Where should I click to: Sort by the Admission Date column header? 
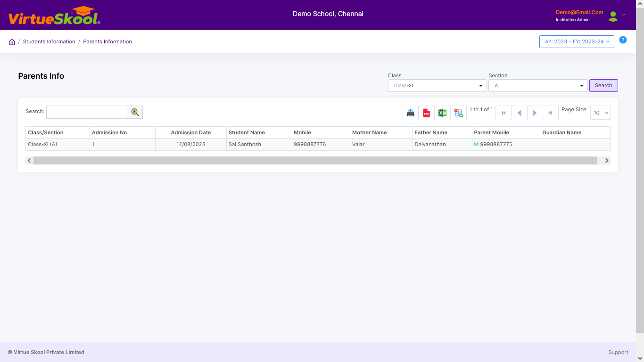pyautogui.click(x=191, y=132)
